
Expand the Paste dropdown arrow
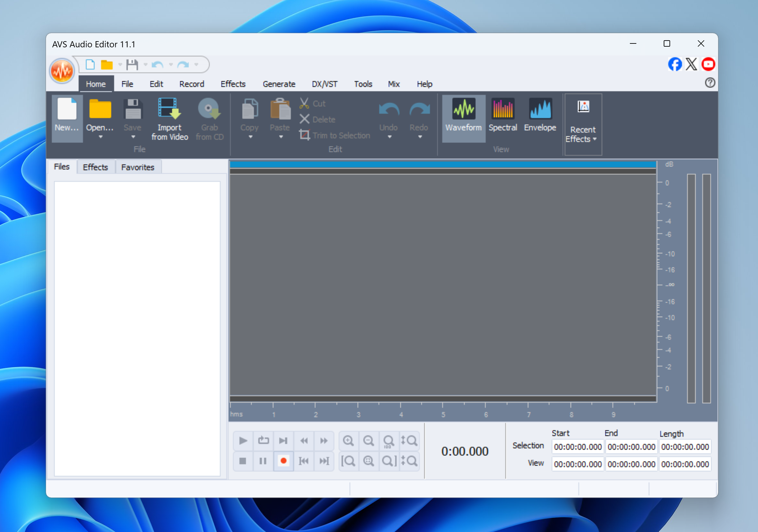click(281, 137)
